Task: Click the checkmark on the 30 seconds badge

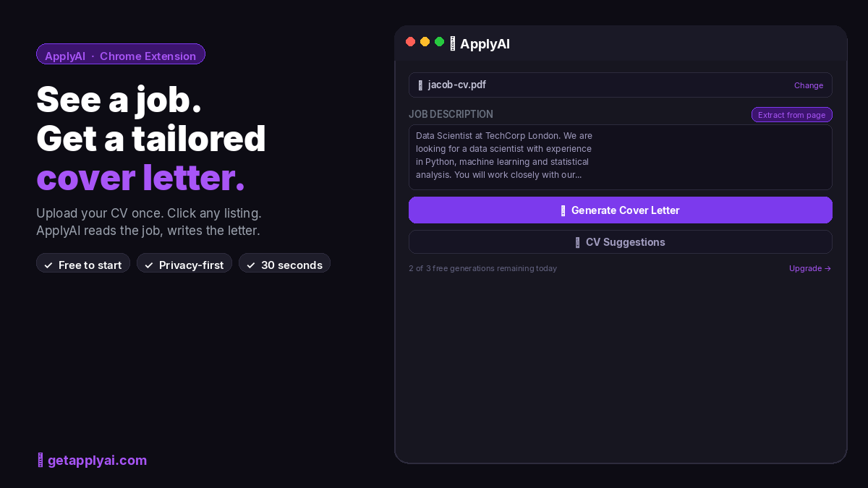Action: (251, 265)
